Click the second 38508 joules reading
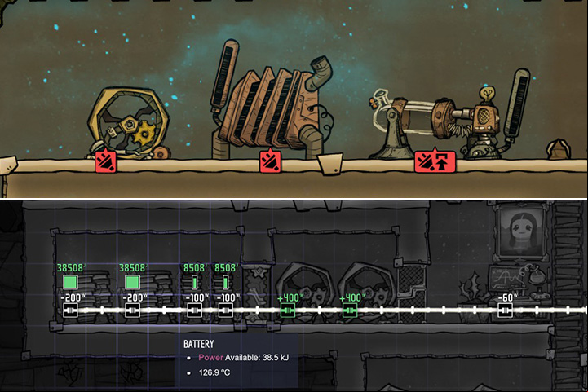 click(x=134, y=268)
